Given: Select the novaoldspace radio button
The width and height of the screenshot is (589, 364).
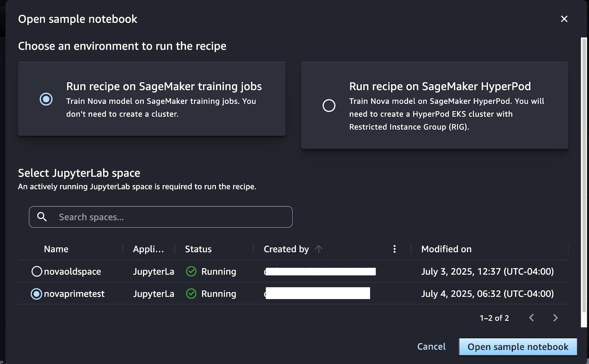Looking at the screenshot, I should [x=36, y=272].
